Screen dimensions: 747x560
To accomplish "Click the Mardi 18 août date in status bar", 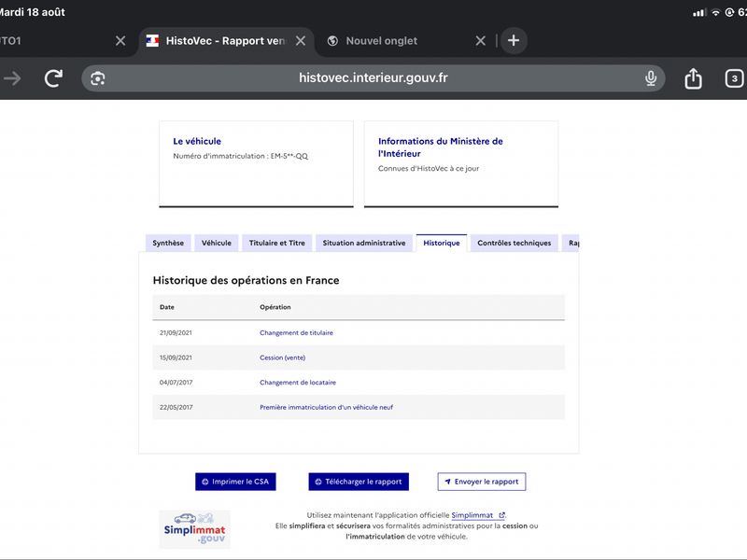I will tap(33, 12).
